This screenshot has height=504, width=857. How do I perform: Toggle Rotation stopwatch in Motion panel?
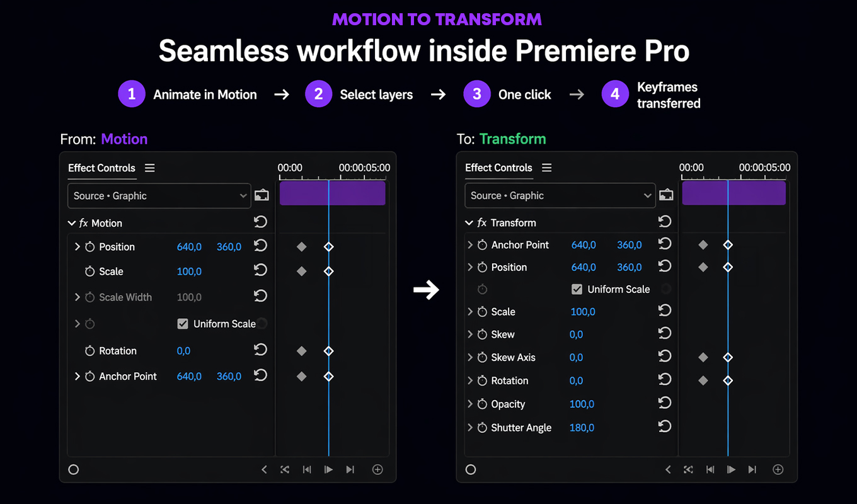pos(89,351)
